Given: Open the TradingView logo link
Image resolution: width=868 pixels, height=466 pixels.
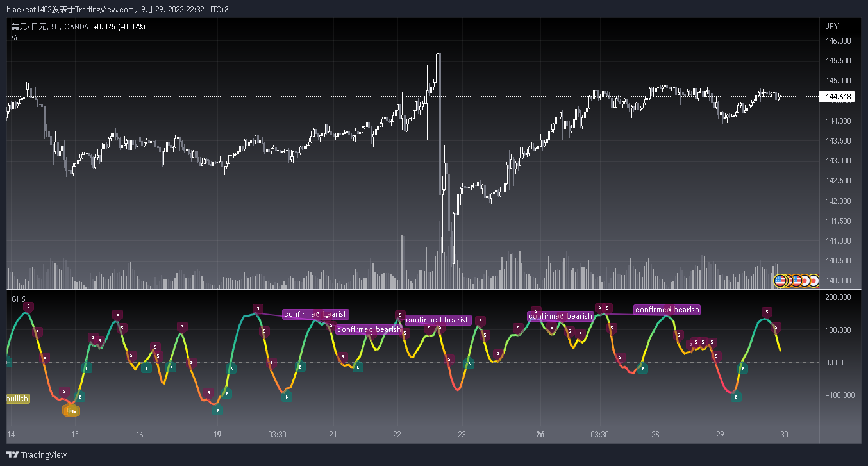Looking at the screenshot, I should coord(37,455).
